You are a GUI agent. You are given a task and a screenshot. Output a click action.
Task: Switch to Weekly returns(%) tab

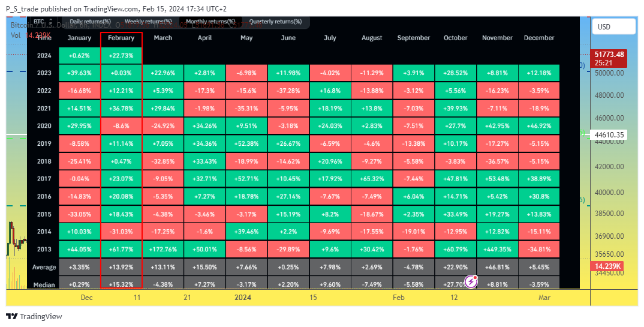click(x=148, y=22)
